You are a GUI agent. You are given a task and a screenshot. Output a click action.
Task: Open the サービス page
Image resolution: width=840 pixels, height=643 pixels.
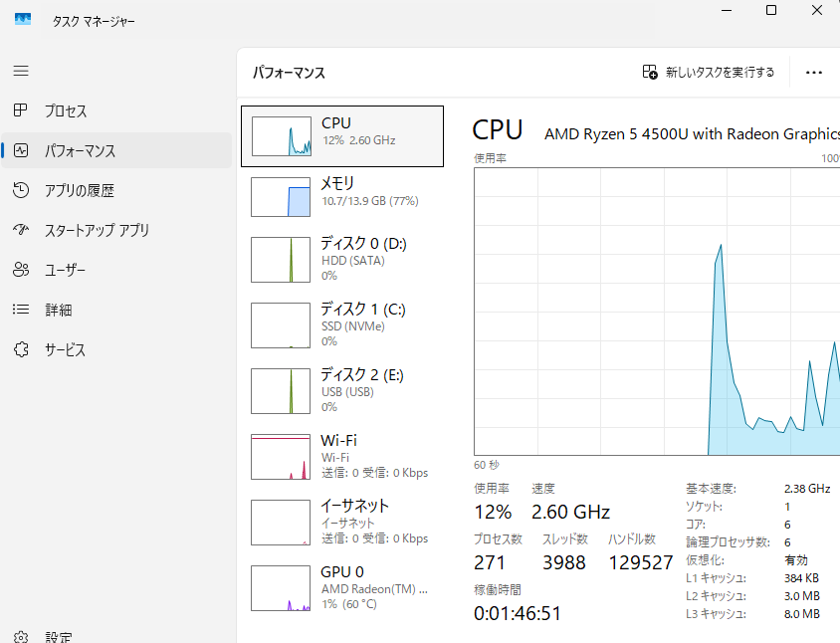coord(116,349)
